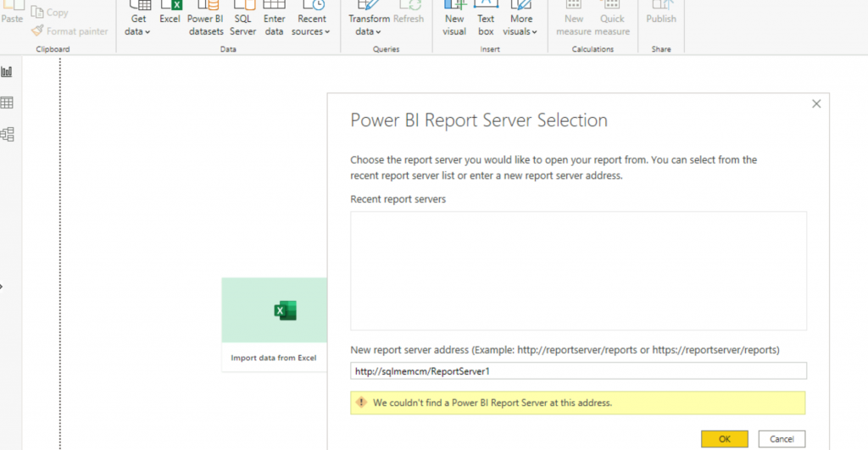868x450 pixels.
Task: Open Power BI datasets
Action: [x=205, y=19]
